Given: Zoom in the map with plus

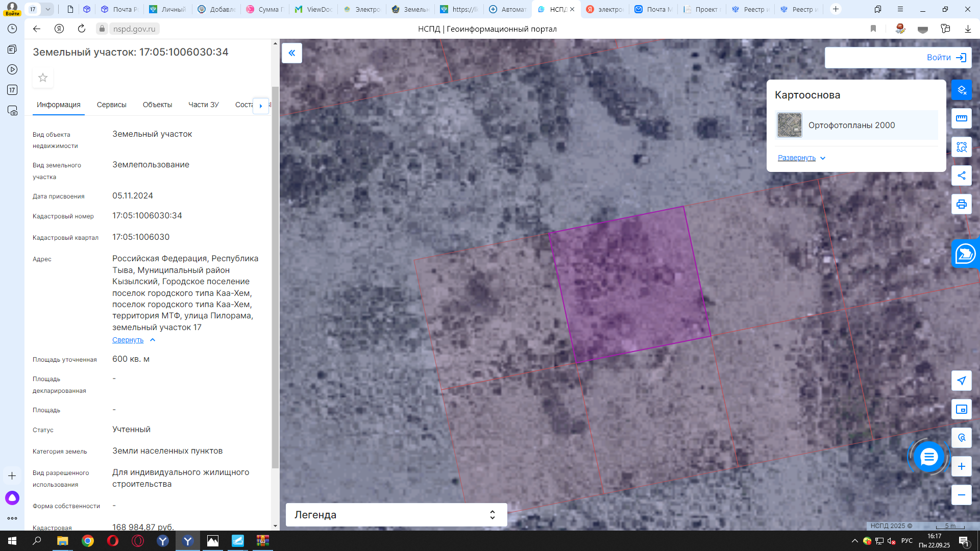Looking at the screenshot, I should [961, 466].
